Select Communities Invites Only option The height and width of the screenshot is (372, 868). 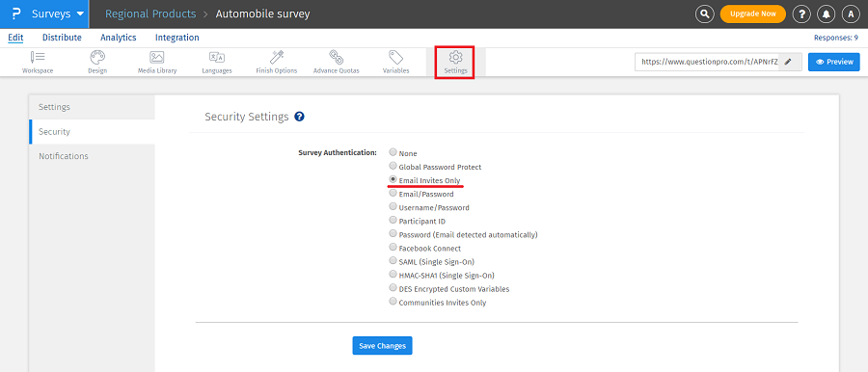click(x=393, y=301)
